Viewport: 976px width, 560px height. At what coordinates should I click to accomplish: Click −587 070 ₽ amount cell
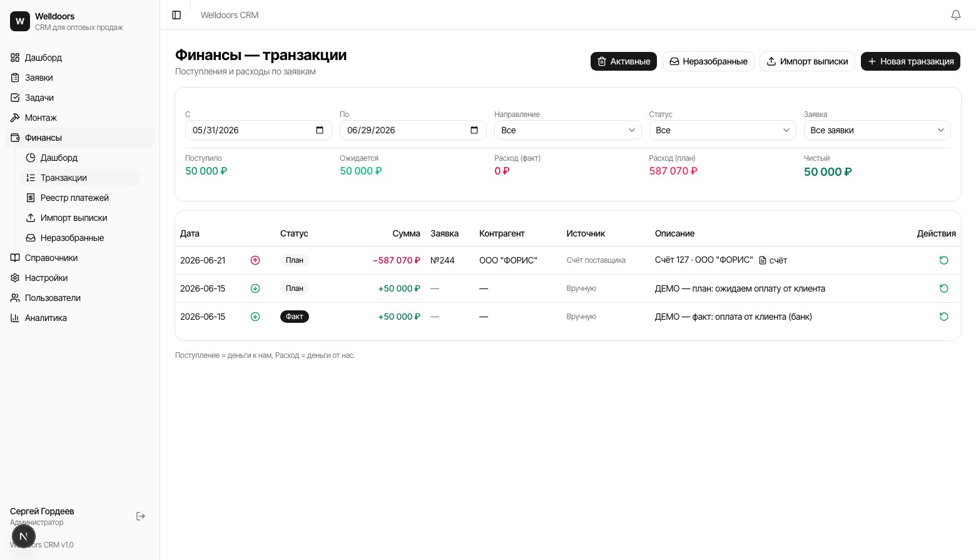tap(397, 260)
